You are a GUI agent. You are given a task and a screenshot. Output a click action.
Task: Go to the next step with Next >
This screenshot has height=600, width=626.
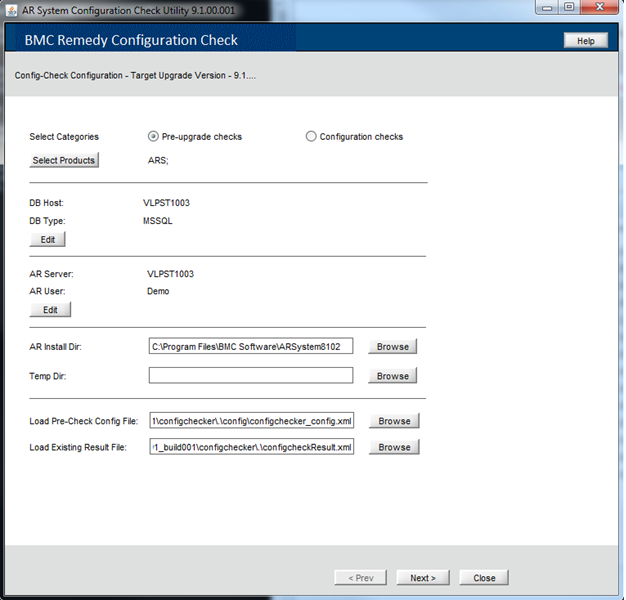click(423, 578)
